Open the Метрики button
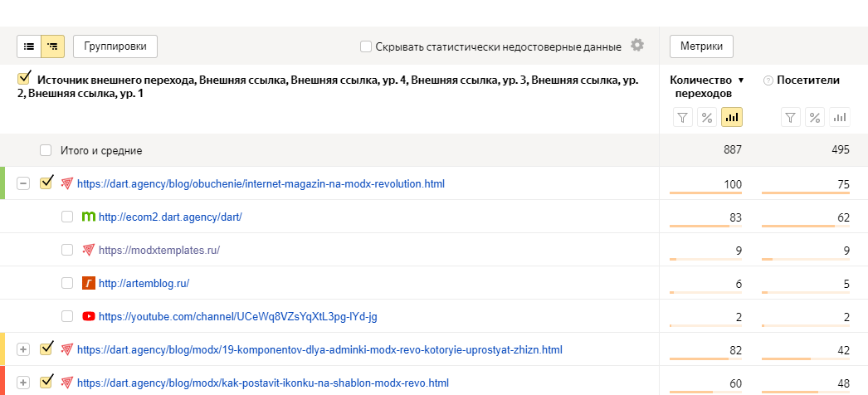 (701, 46)
